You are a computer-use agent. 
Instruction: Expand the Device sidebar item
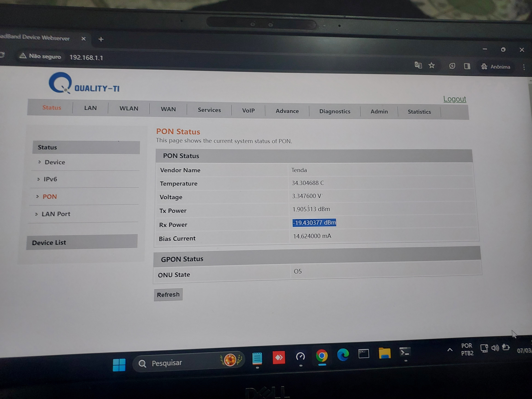(55, 162)
